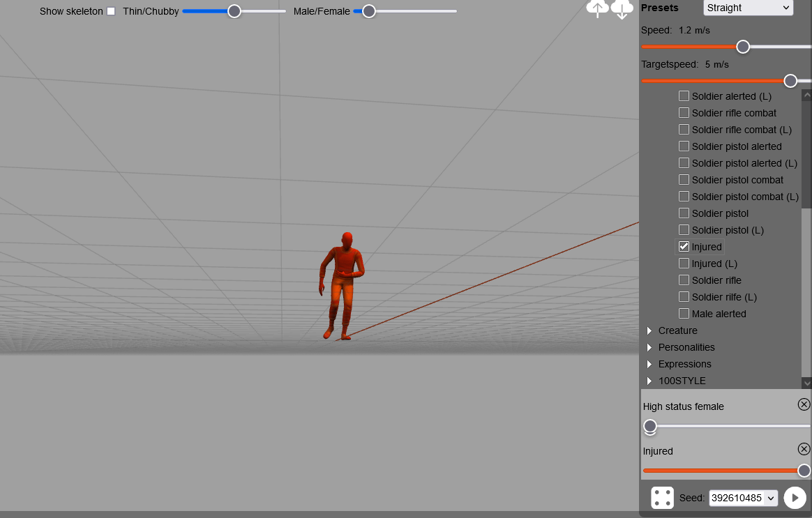812x518 pixels.
Task: Toggle the Show skeleton checkbox
Action: click(111, 11)
